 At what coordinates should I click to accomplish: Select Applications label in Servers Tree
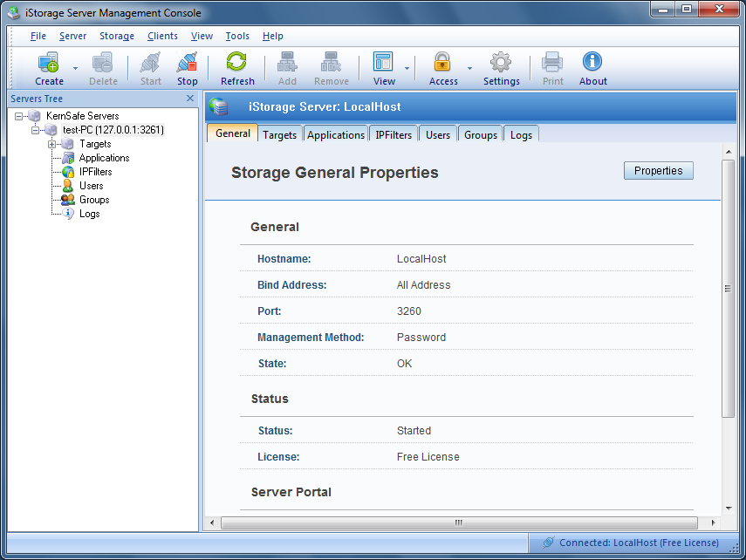[104, 158]
